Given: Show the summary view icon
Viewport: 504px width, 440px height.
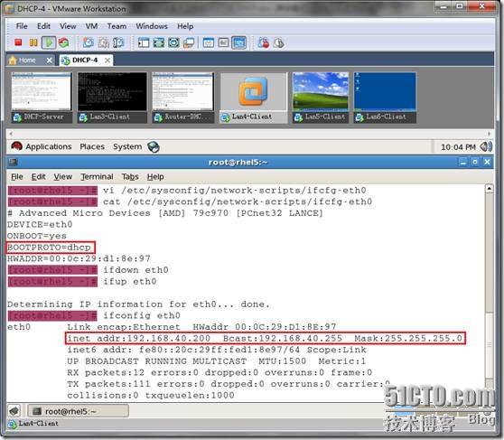Looking at the screenshot, I should [209, 42].
